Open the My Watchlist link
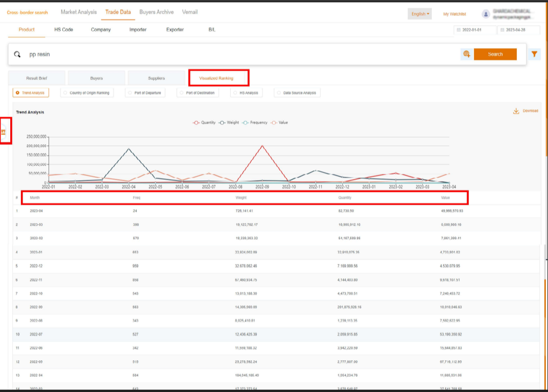The height and width of the screenshot is (392, 548). 454,14
